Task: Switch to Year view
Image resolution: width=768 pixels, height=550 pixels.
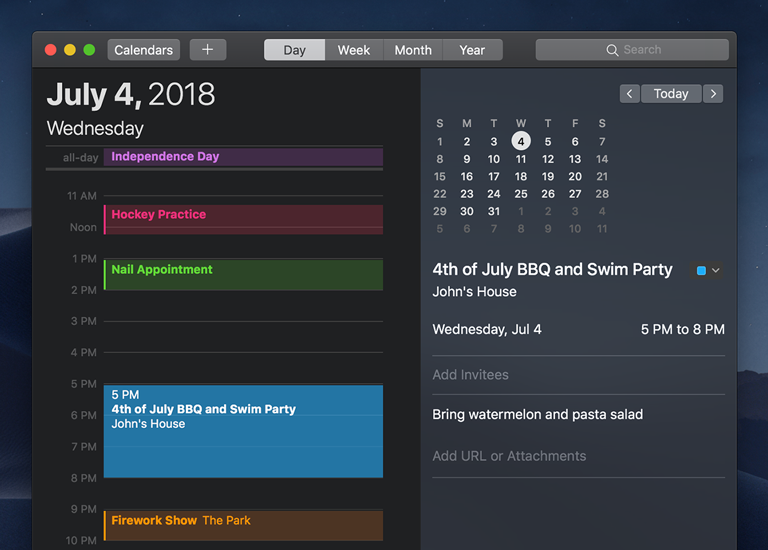Action: pyautogui.click(x=472, y=50)
